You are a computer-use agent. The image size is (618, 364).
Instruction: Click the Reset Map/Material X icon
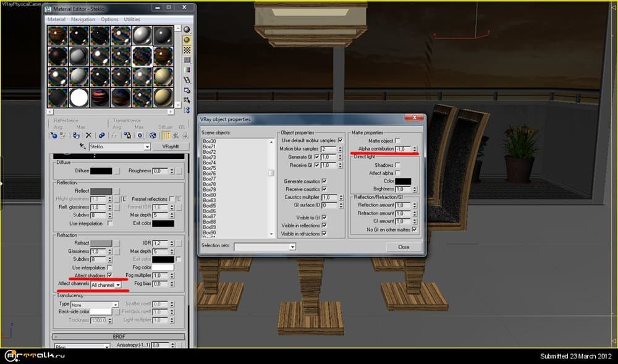[88, 135]
